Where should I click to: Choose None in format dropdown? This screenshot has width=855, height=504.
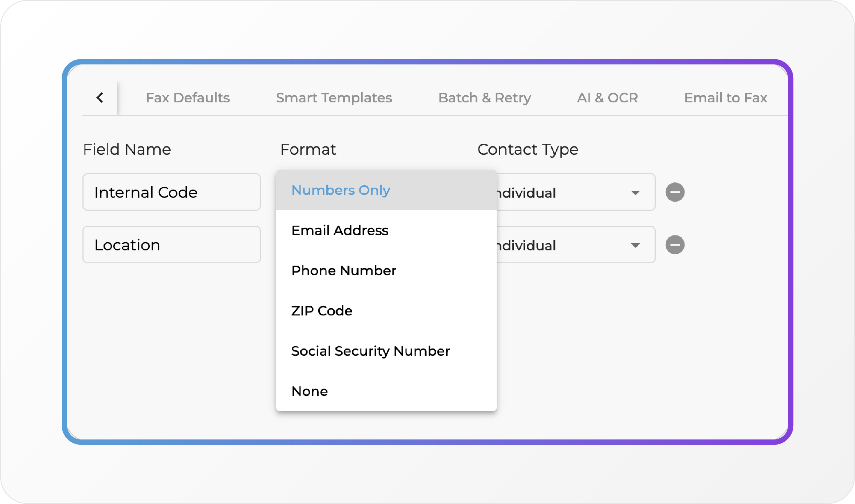[310, 391]
